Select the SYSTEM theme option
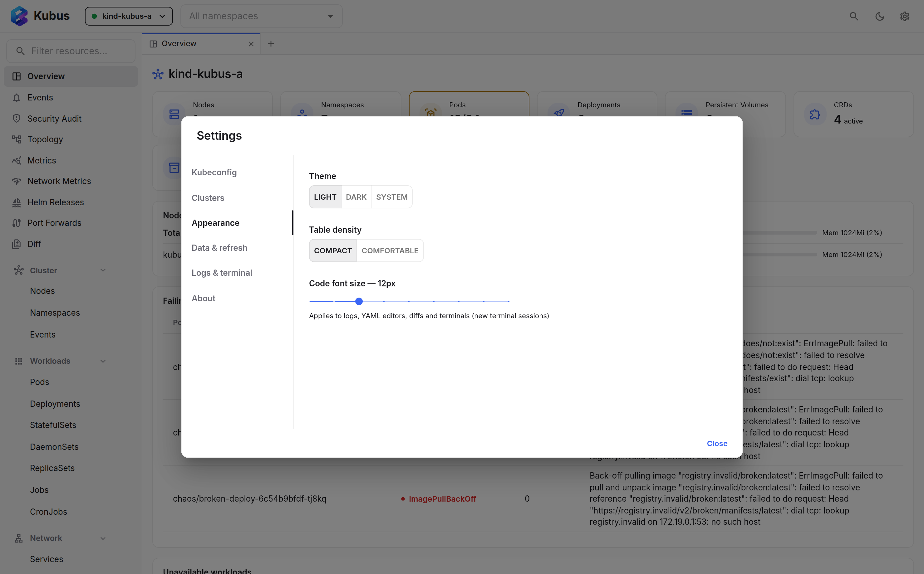924x574 pixels. (392, 197)
